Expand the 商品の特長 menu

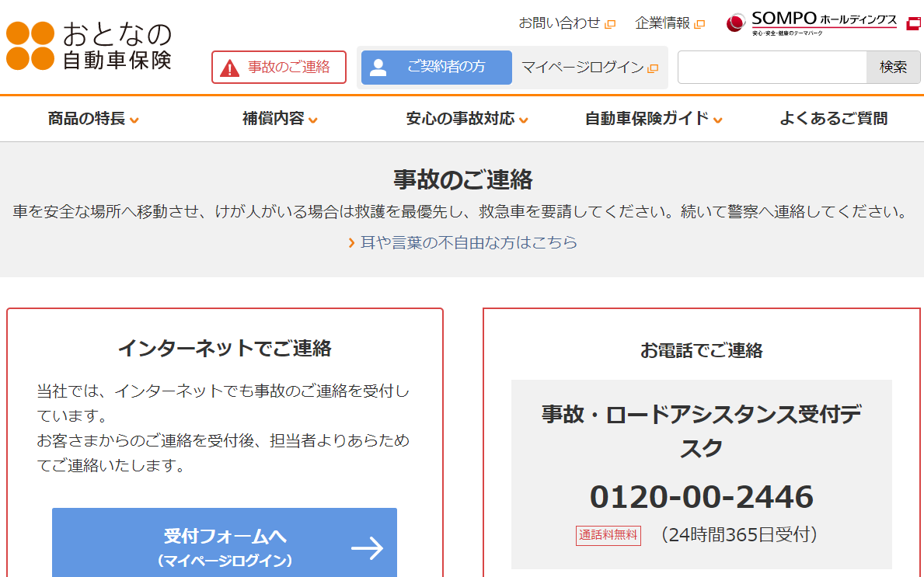pyautogui.click(x=93, y=119)
